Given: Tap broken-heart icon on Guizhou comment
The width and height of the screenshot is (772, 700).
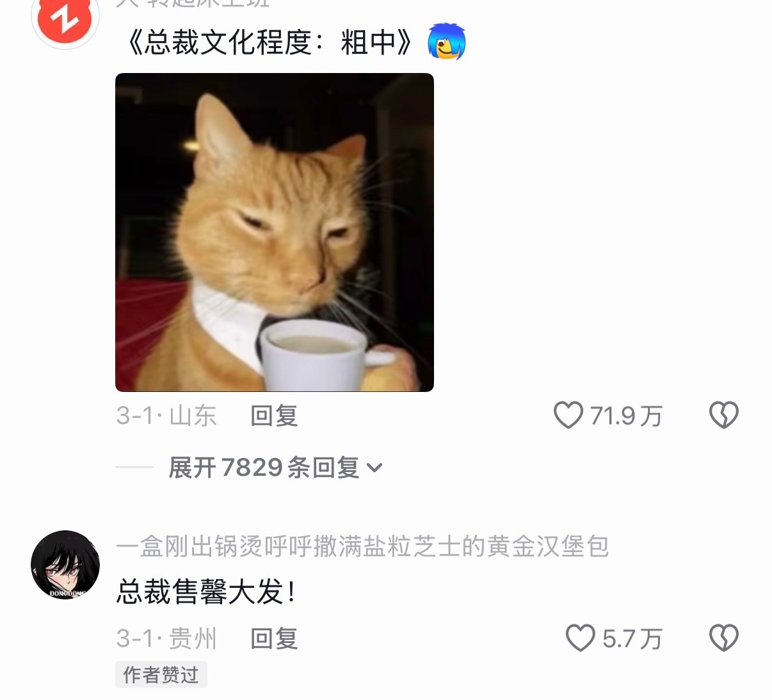Looking at the screenshot, I should pos(724,638).
